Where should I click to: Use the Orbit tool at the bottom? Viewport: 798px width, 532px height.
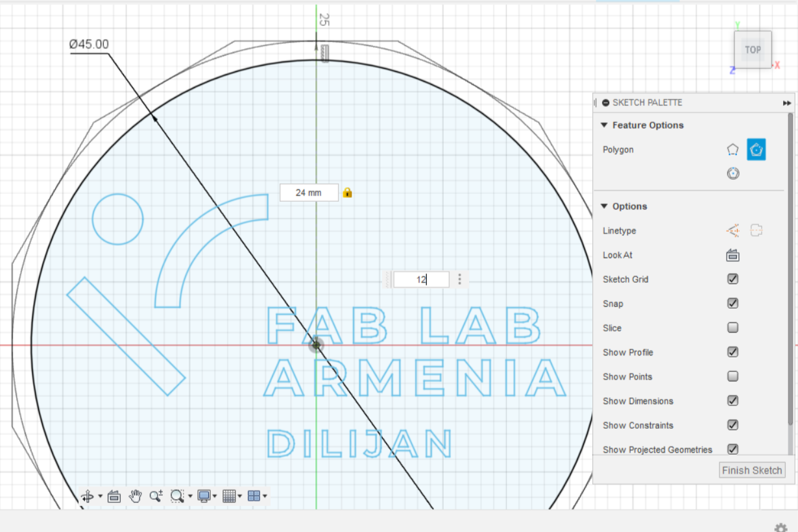86,496
